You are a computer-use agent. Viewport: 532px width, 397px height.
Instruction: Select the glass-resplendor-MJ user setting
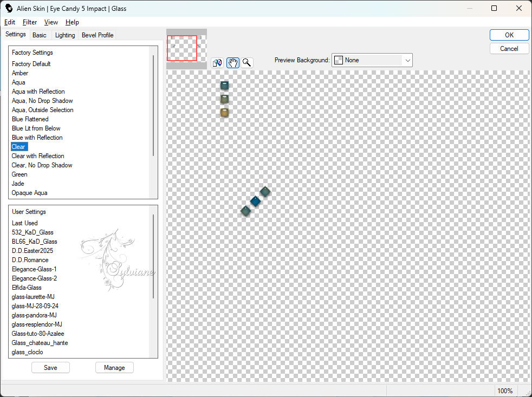(x=37, y=324)
